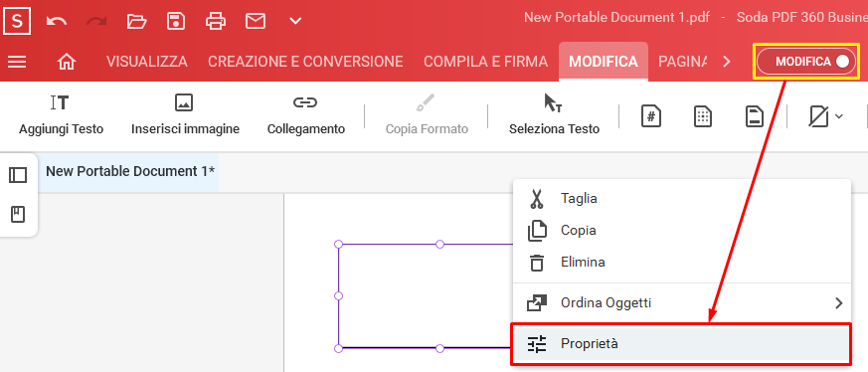The height and width of the screenshot is (372, 868).
Task: Click the Inserisci immagine button
Action: 186,116
